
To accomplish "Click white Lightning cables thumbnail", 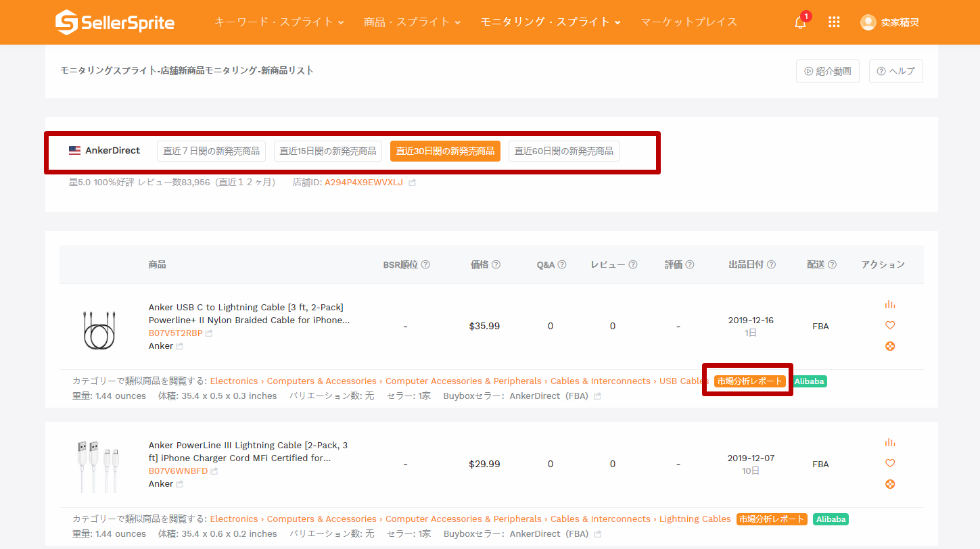I will [97, 467].
